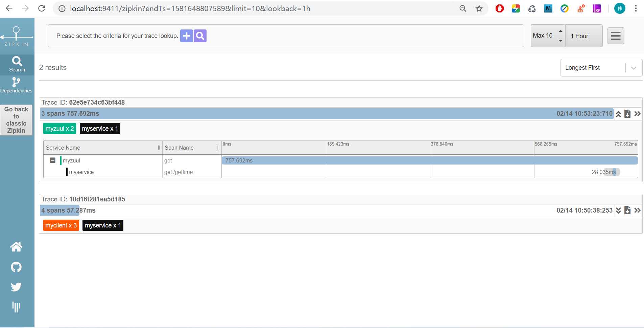Click the blue M extension icon
Image resolution: width=644 pixels, height=328 pixels.
tap(548, 8)
